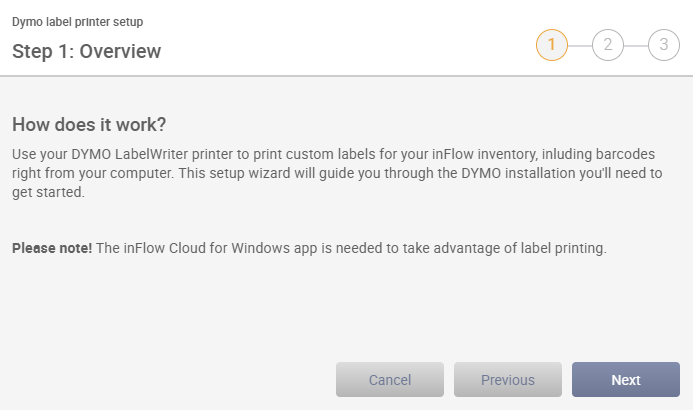Select the step 3 circle indicator
This screenshot has width=693, height=410.
click(x=663, y=45)
